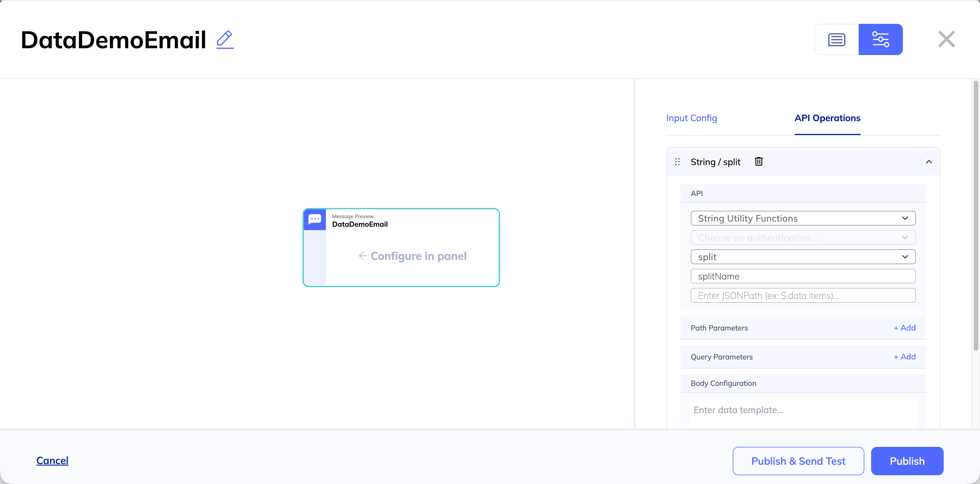
Task: Click the left arrow beside Configure in panel
Action: pyautogui.click(x=363, y=256)
